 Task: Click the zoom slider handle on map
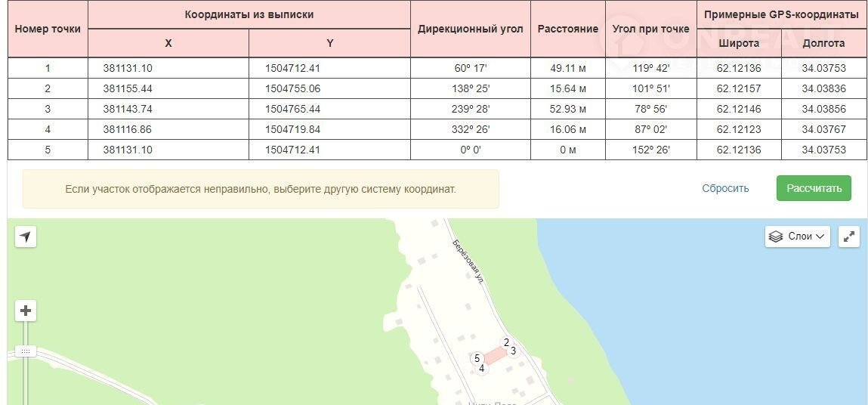[26, 351]
